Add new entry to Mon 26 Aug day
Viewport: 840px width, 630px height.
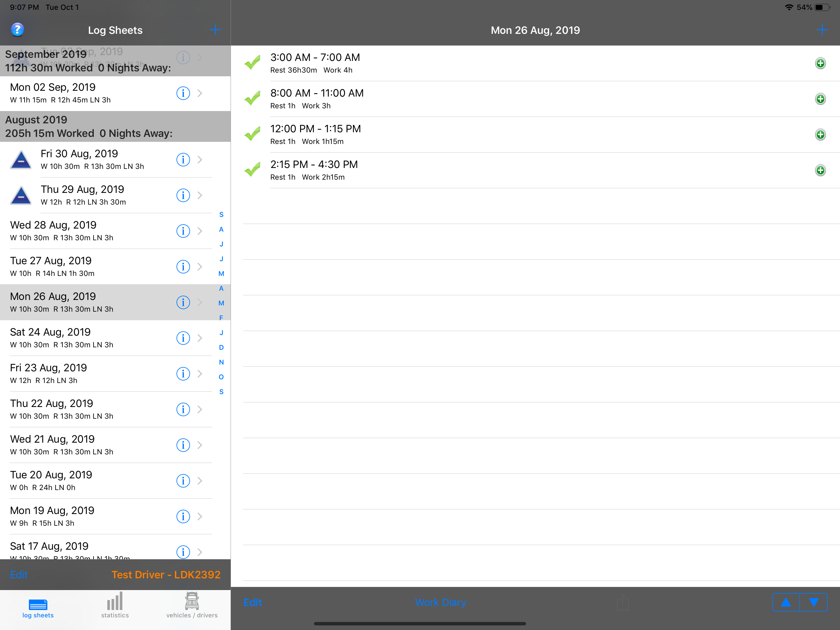click(x=822, y=30)
